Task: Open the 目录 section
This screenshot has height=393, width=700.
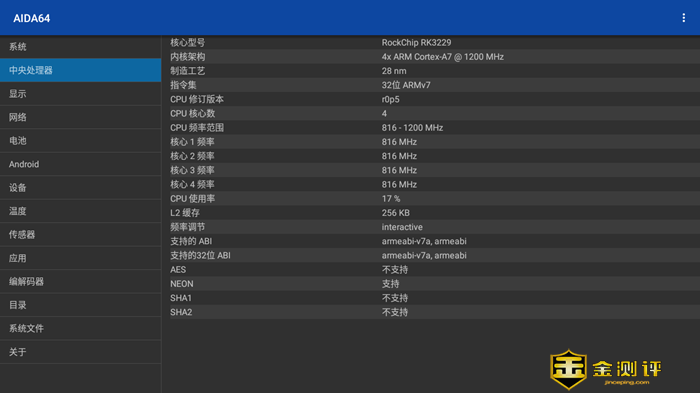Action: click(80, 305)
